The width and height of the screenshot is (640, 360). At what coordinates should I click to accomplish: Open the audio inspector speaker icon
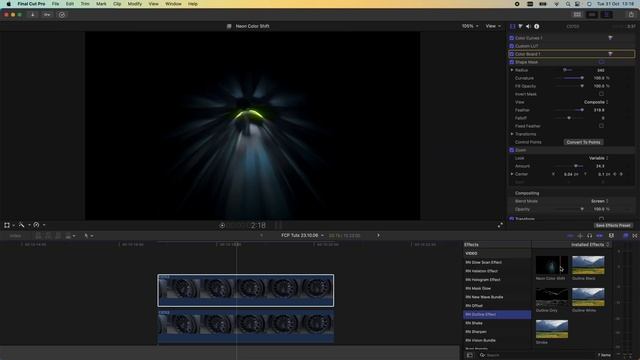tap(528, 26)
